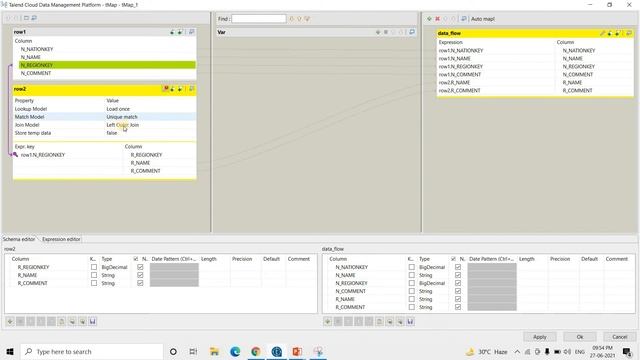The width and height of the screenshot is (640, 360).
Task: Open Lookup Model value Load once
Action: (x=118, y=109)
